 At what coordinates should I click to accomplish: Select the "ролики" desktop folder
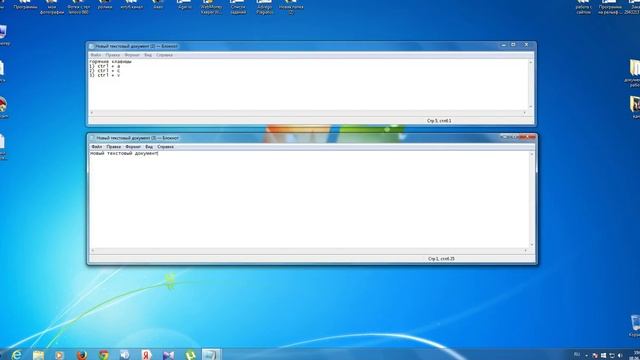click(105, 5)
